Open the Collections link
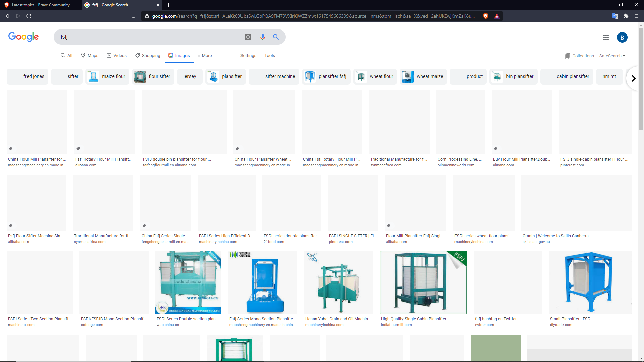The image size is (644, 362). 579,56
